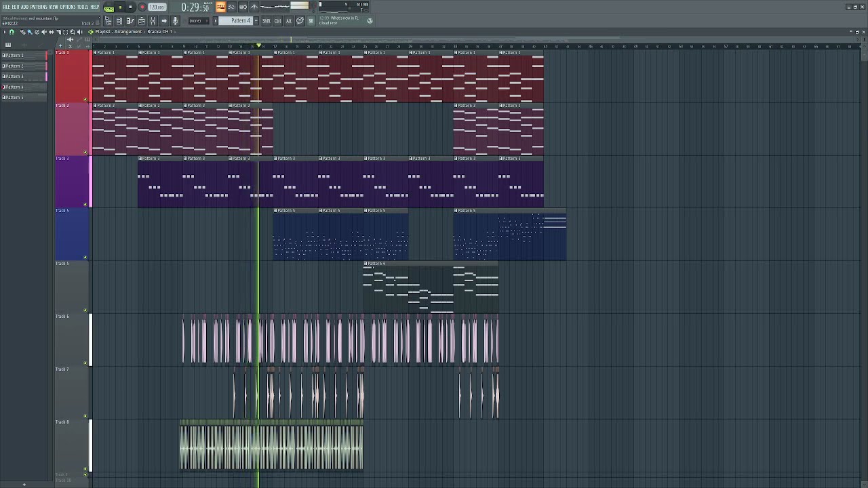Click the Ctrl modifier button

(x=277, y=21)
